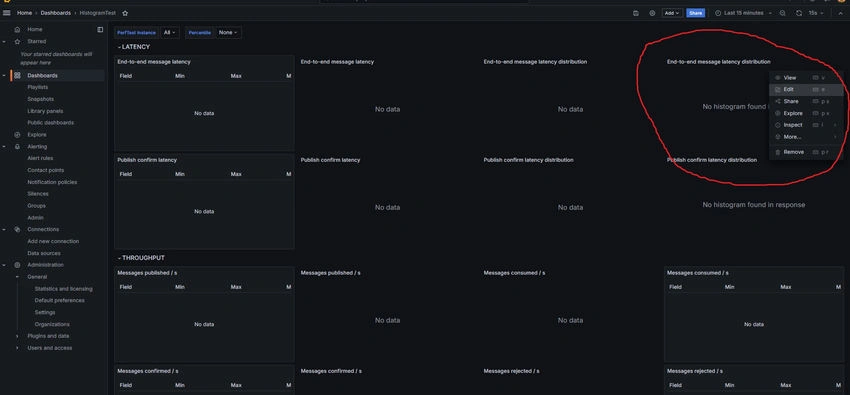Image resolution: width=850 pixels, height=395 pixels.
Task: Collapse the Starred section in the sidebar
Action: click(x=4, y=41)
